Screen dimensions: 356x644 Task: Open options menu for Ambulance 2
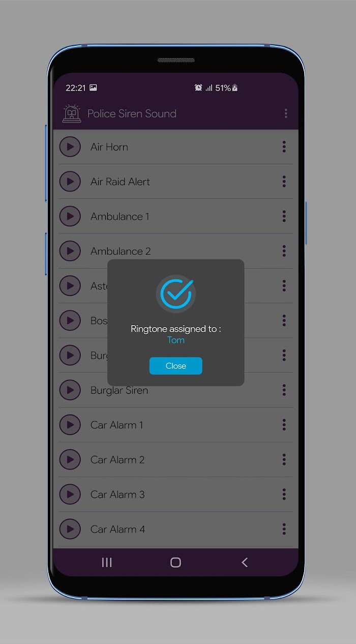click(284, 251)
